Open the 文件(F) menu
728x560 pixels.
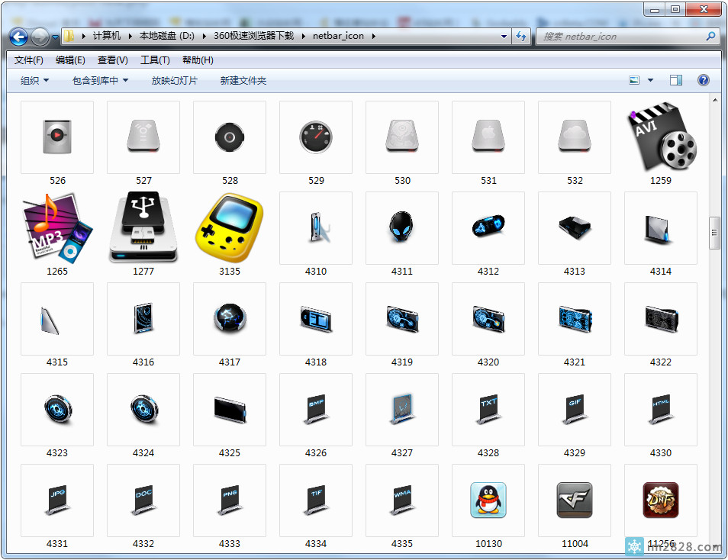tap(29, 60)
